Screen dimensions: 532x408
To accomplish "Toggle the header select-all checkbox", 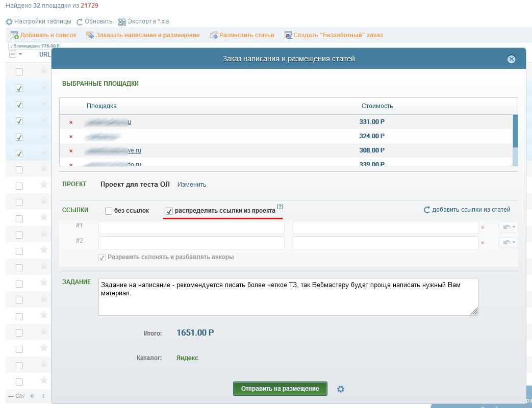I will (x=13, y=54).
